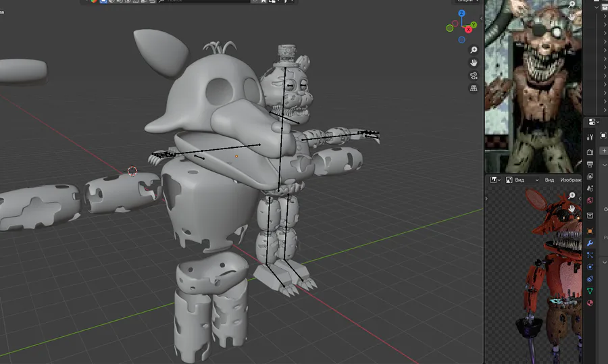
Task: Click the plus button in the Properties panel
Action: [604, 151]
